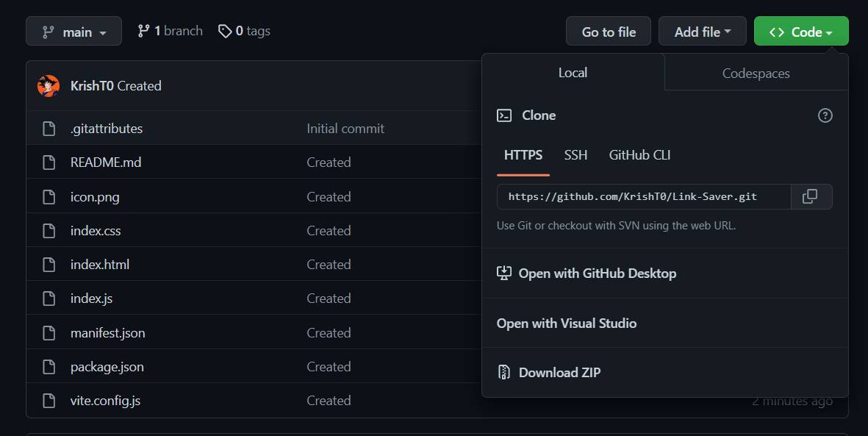Screen dimensions: 868x436
Task: Click the file icon beside vite.config.js
Action: pos(49,401)
